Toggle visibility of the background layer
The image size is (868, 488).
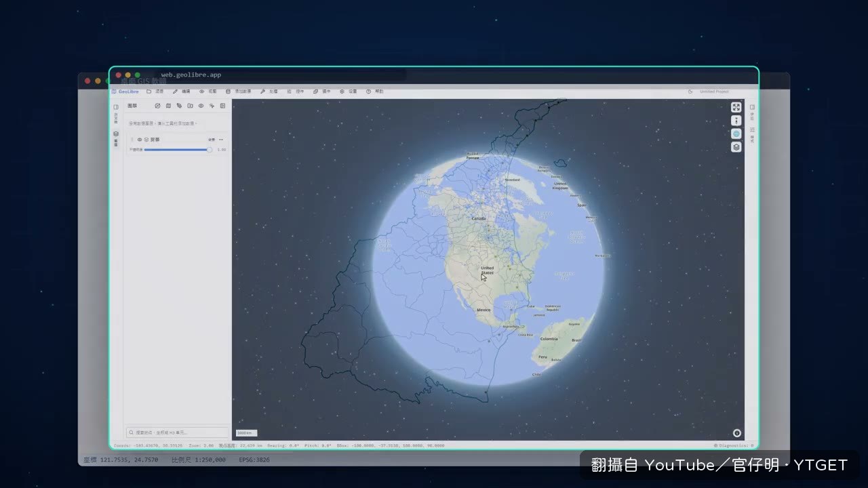140,140
